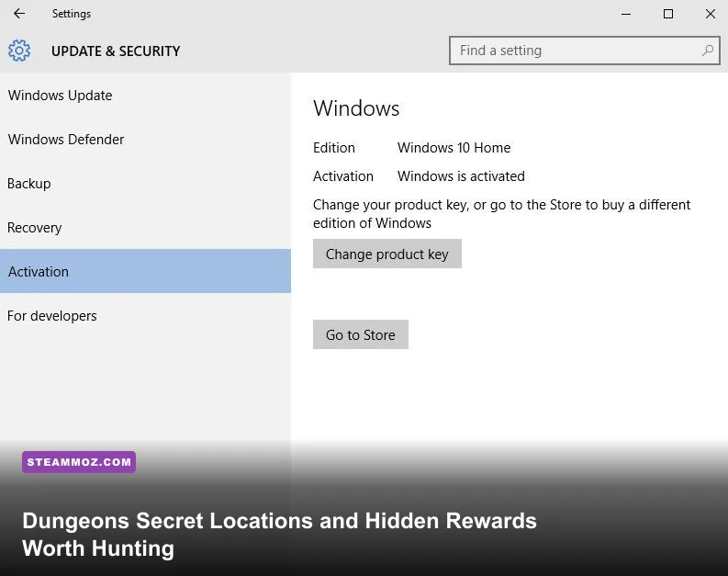Click the Edition label
728x576 pixels.
click(334, 148)
